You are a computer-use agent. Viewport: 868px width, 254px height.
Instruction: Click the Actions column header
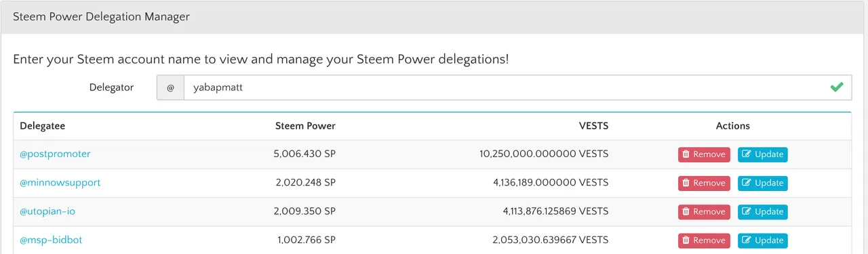(x=733, y=126)
